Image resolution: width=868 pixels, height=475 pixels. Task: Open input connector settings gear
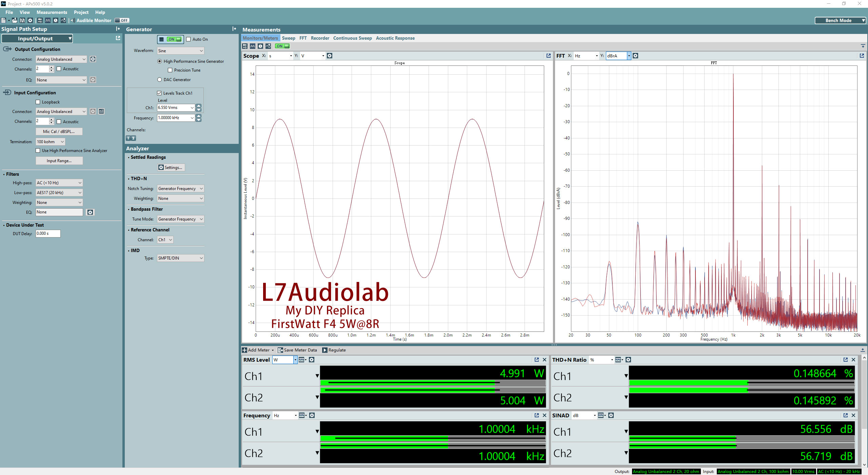(x=93, y=111)
